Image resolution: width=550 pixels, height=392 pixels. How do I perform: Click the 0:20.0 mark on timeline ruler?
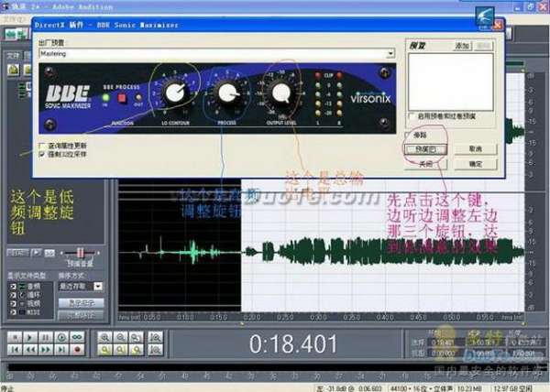pos(252,317)
